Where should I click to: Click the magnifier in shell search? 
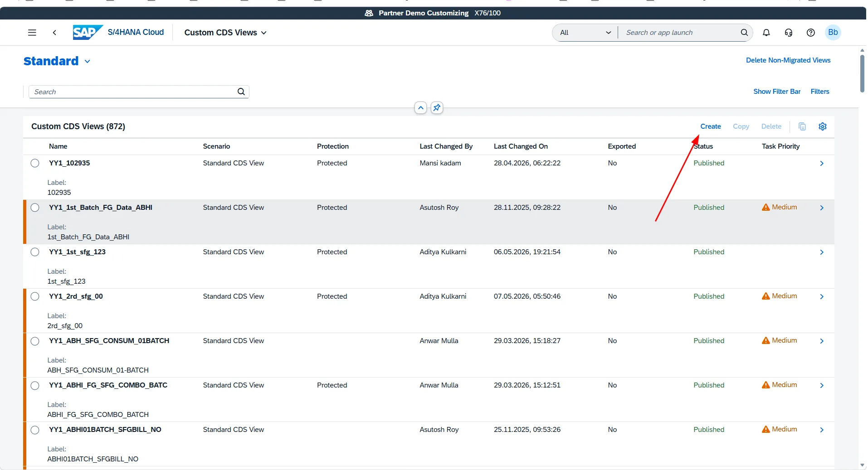(x=744, y=33)
